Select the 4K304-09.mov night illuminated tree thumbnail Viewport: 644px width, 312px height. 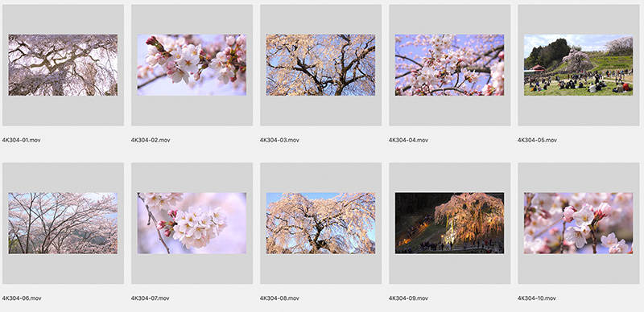450,223
